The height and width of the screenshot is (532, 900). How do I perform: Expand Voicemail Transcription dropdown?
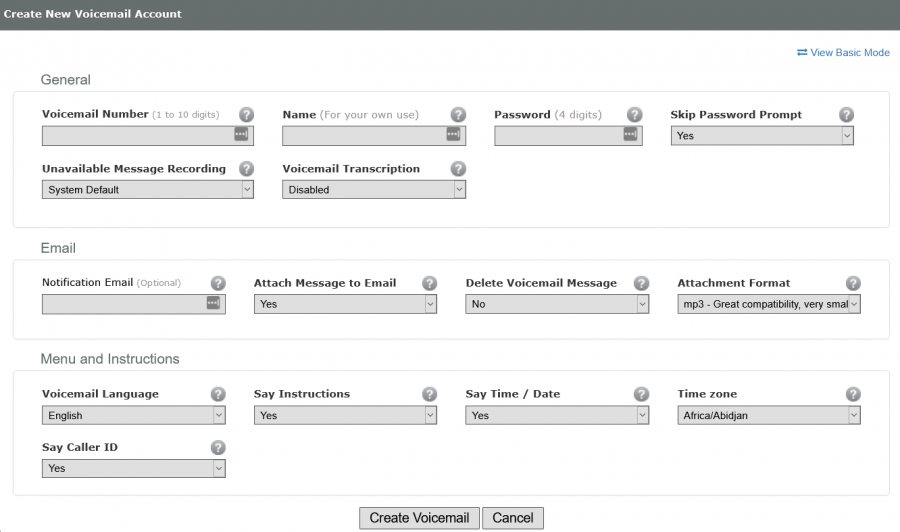(x=374, y=190)
